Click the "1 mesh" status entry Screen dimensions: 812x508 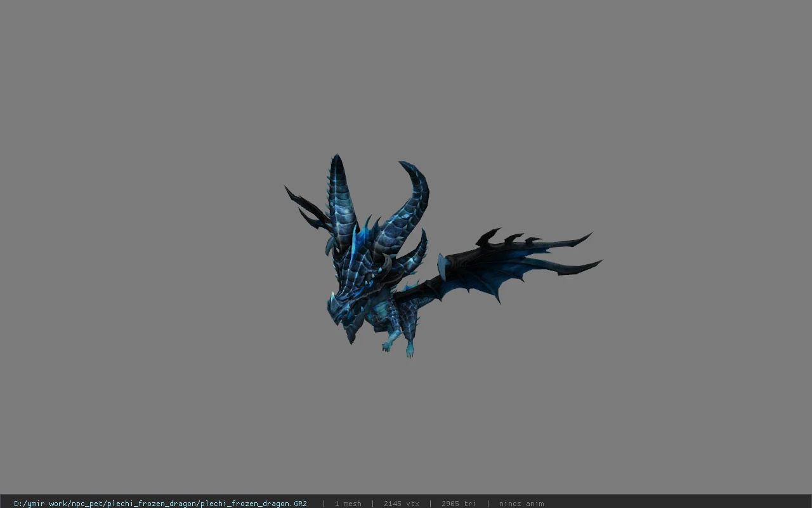pyautogui.click(x=348, y=504)
